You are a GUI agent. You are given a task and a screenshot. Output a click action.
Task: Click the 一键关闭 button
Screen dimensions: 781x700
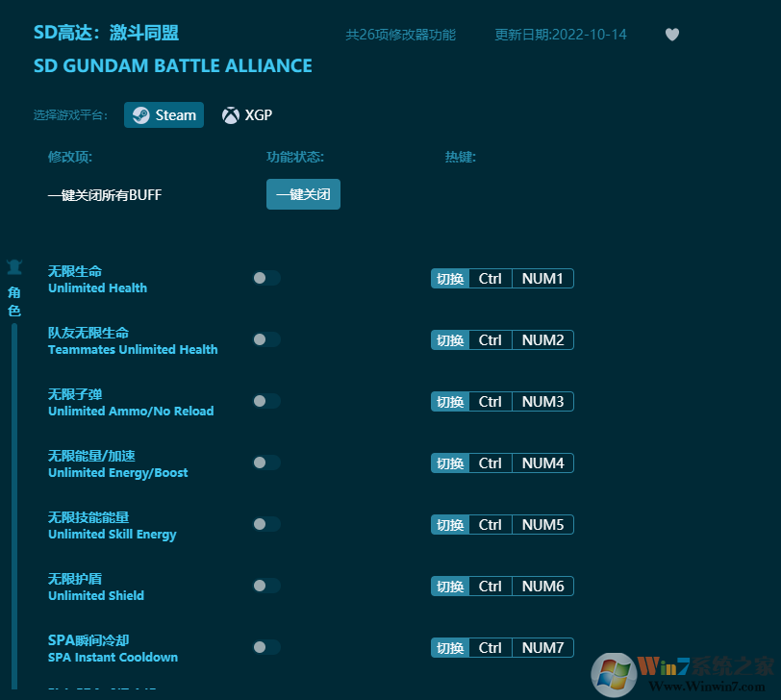pos(303,194)
